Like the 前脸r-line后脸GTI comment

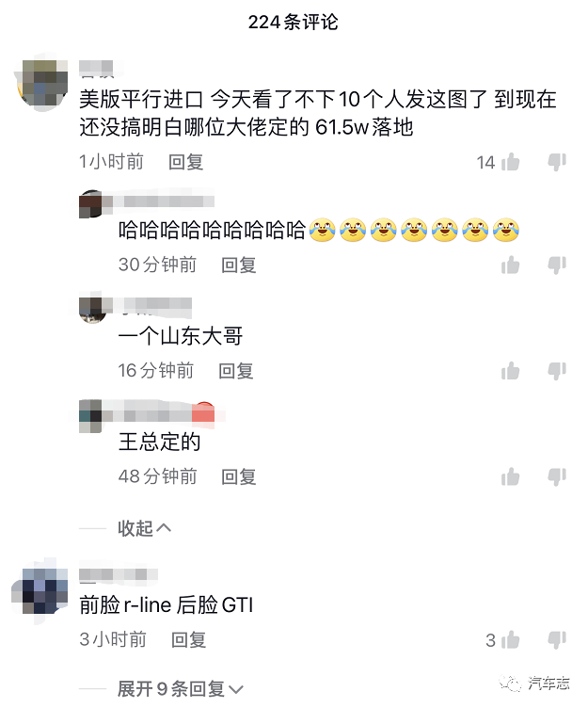tap(510, 640)
